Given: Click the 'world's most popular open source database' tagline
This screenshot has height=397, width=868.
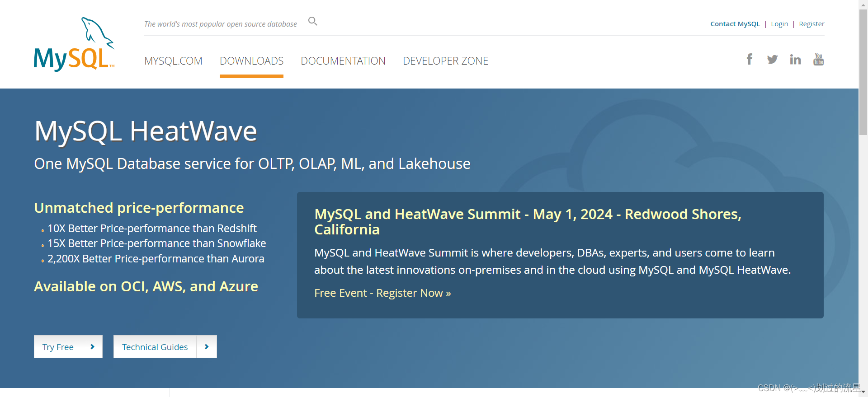Looking at the screenshot, I should (221, 24).
